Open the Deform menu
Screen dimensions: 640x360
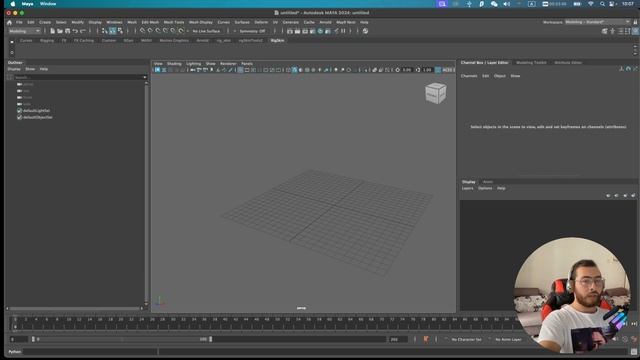coord(261,22)
